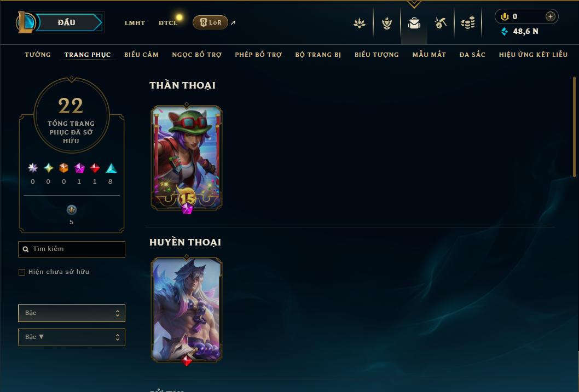
Task: Open the Store coins icon
Action: (468, 23)
